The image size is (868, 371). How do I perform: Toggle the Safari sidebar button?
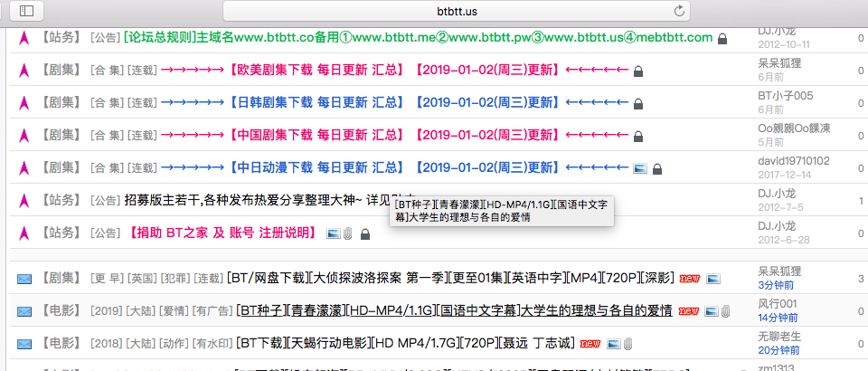pos(26,10)
